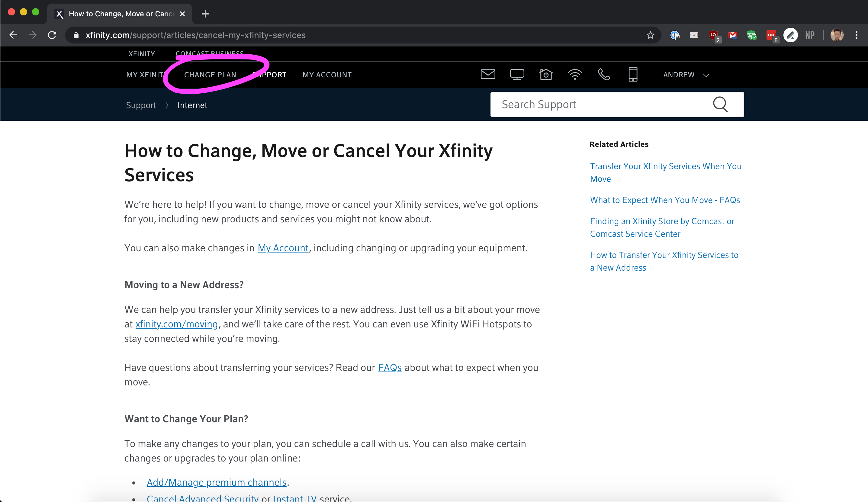Open the Chrome profile avatar
868x502 pixels.
[x=837, y=35]
